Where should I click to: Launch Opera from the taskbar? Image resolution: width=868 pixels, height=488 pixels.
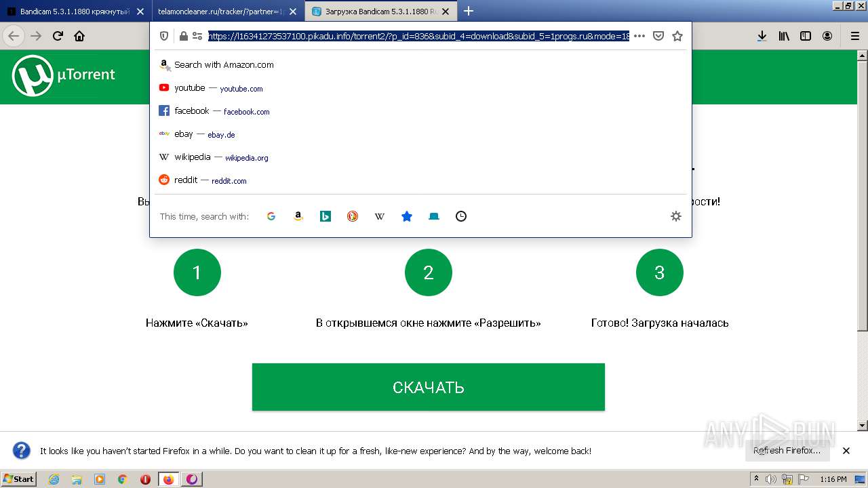(145, 479)
